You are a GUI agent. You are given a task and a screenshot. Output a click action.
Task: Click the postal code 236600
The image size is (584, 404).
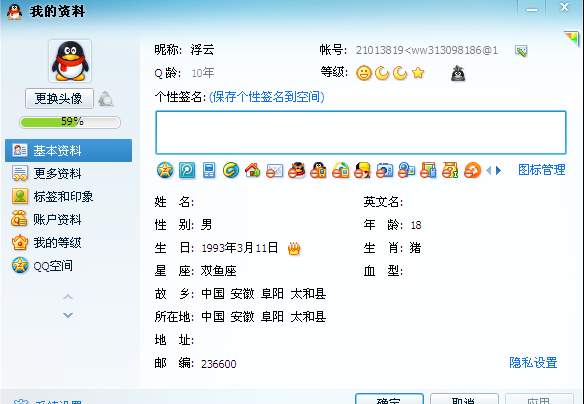pos(219,364)
